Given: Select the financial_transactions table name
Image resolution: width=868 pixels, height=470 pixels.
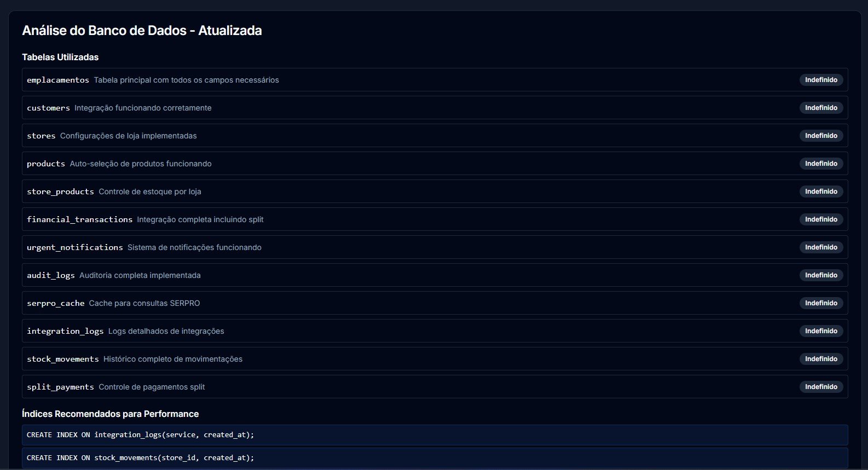Looking at the screenshot, I should [79, 219].
